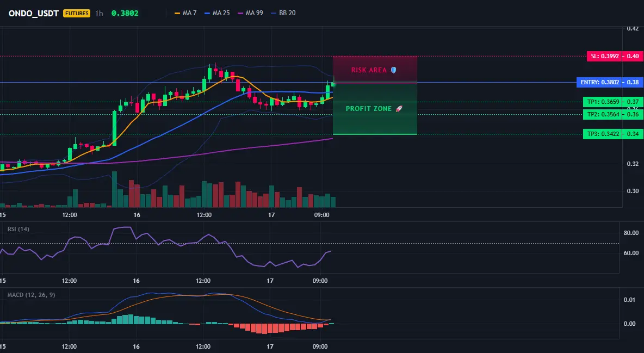Click the RISK AREA zone label
The width and height of the screenshot is (644, 353).
tap(369, 70)
